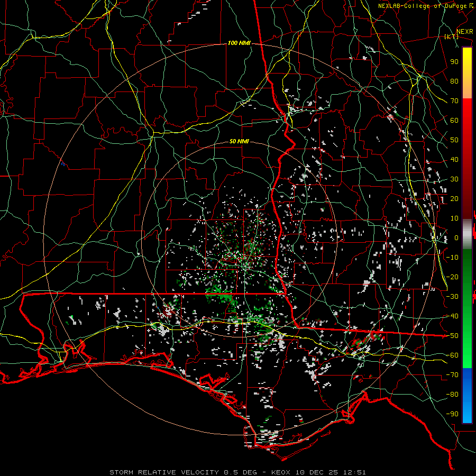Click the "10 DEC 25" date in the caption

pyautogui.click(x=317, y=472)
